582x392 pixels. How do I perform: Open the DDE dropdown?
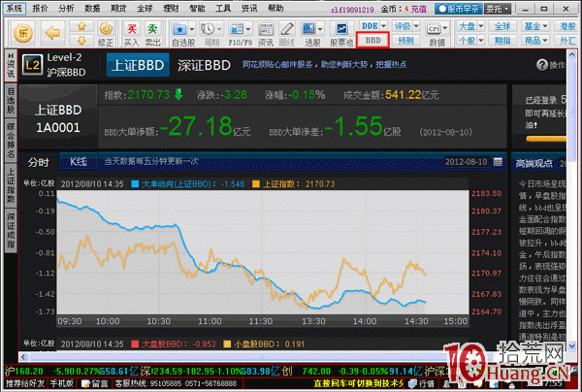[373, 25]
